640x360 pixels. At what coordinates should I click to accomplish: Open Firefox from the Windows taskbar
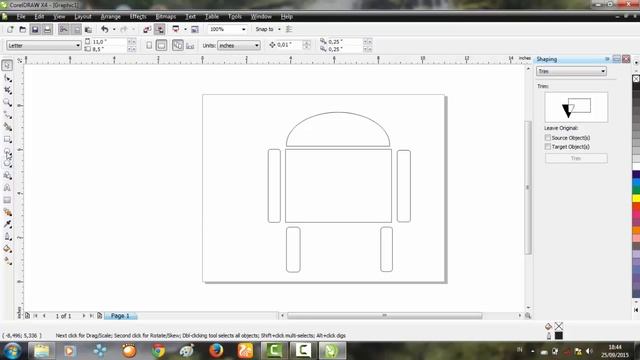(x=216, y=351)
